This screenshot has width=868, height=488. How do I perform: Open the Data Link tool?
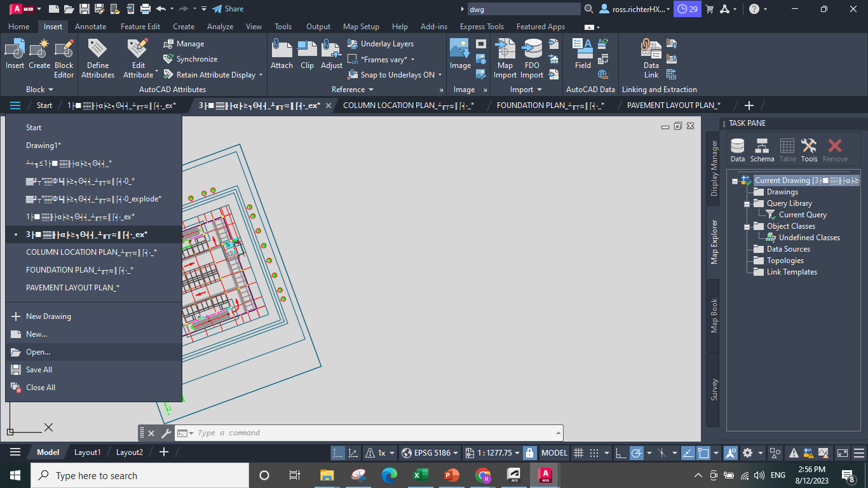coord(651,57)
